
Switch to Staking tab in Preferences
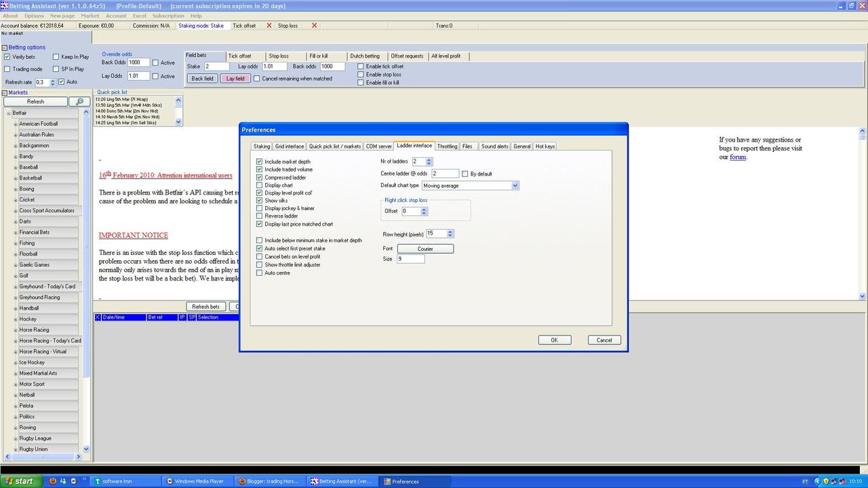[262, 146]
